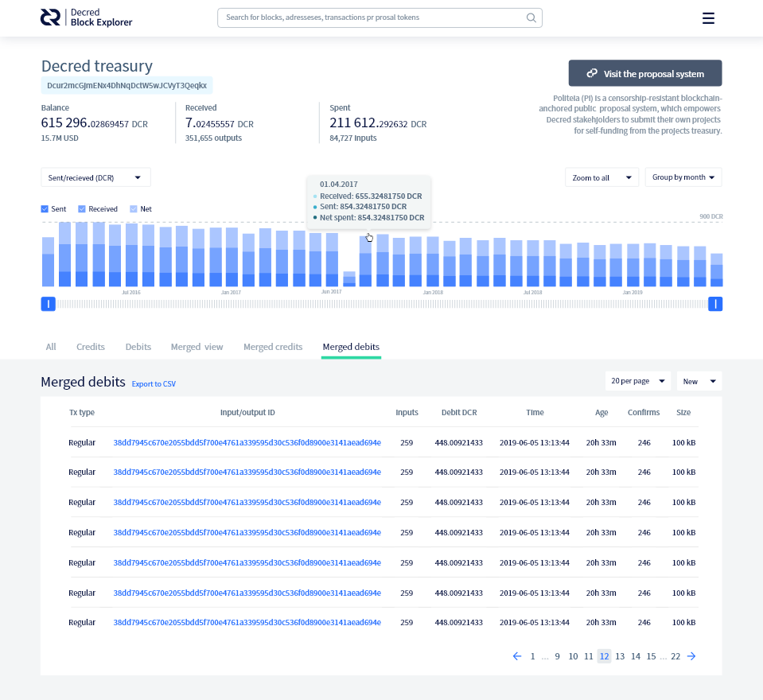This screenshot has width=763, height=700.
Task: Click the Decred logo icon
Action: [x=50, y=17]
